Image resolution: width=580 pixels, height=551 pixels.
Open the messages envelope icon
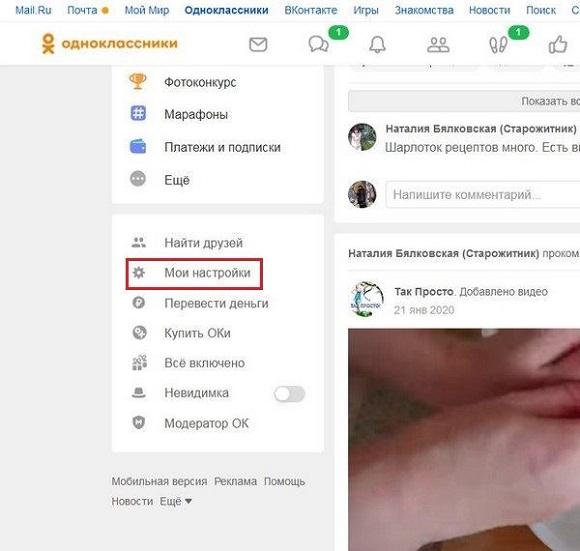click(258, 45)
